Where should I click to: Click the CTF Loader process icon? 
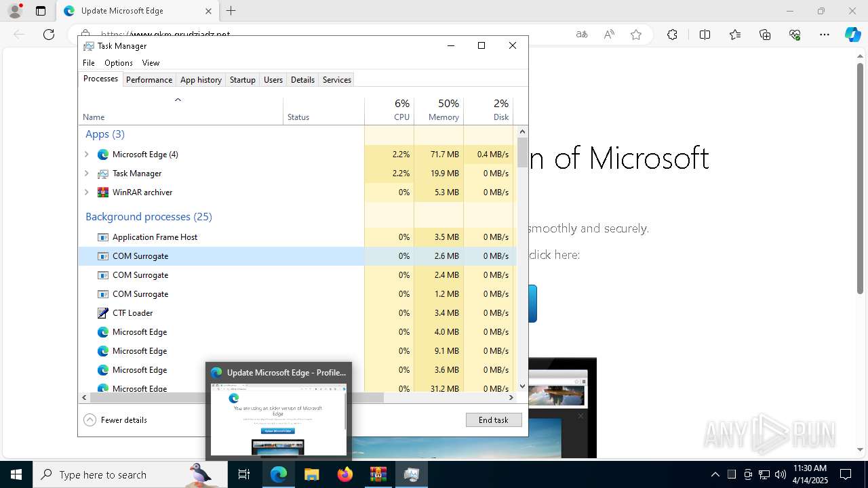pos(103,313)
